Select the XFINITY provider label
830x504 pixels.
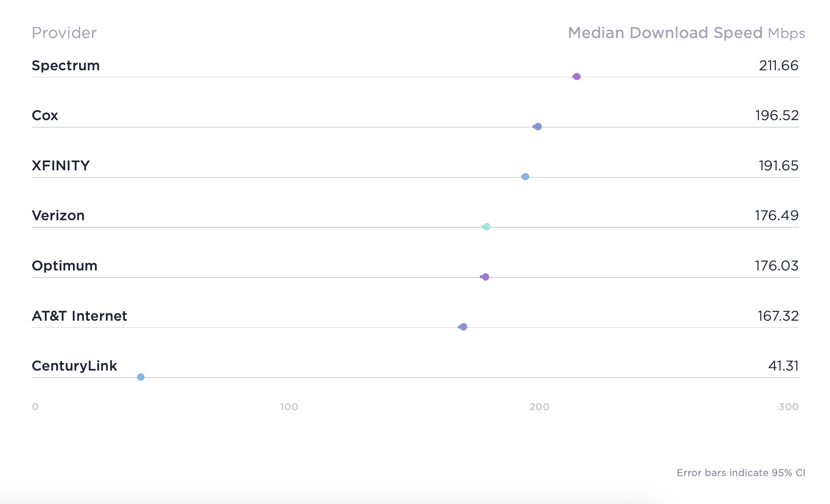point(60,166)
